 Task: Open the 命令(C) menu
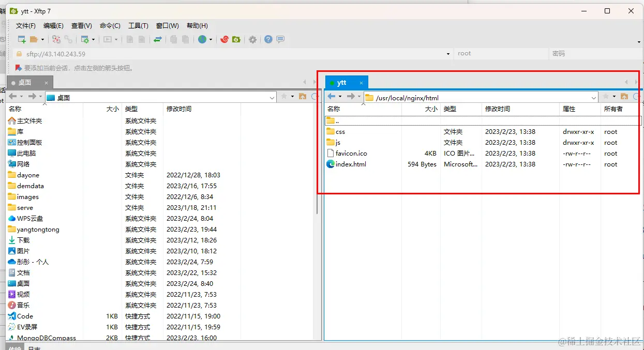pyautogui.click(x=110, y=25)
